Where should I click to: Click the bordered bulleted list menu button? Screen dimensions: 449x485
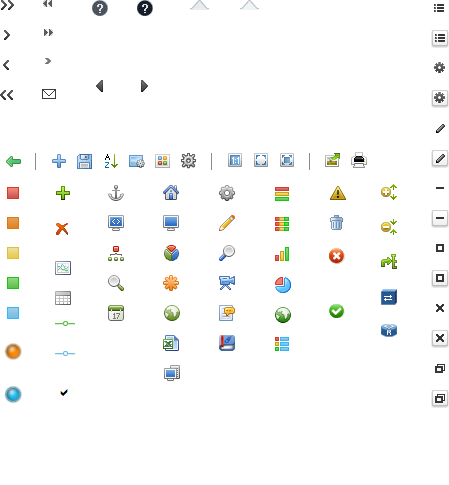pyautogui.click(x=440, y=38)
